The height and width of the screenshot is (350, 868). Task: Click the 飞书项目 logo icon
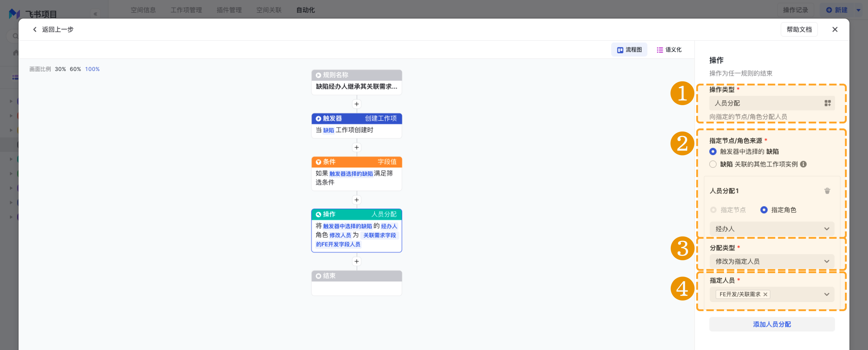14,14
